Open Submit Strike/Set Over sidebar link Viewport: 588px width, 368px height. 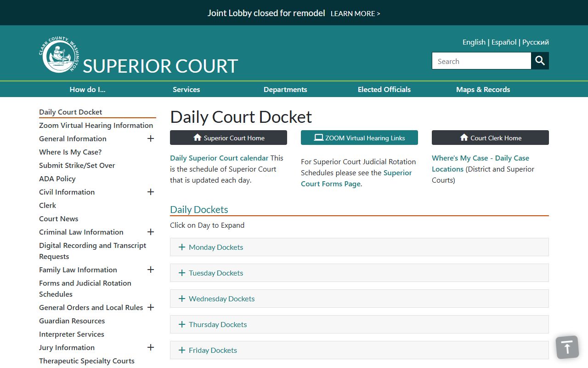(77, 165)
